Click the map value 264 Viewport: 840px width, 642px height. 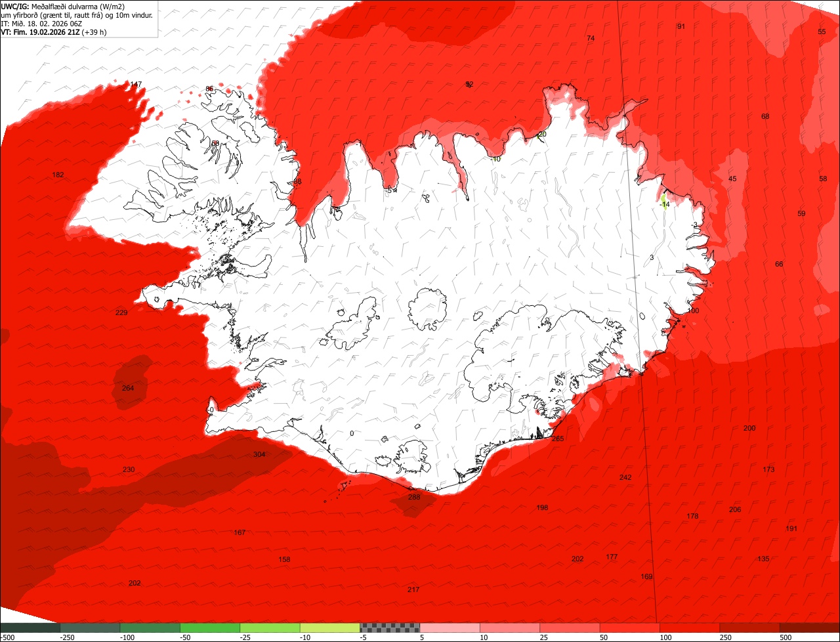(x=128, y=388)
